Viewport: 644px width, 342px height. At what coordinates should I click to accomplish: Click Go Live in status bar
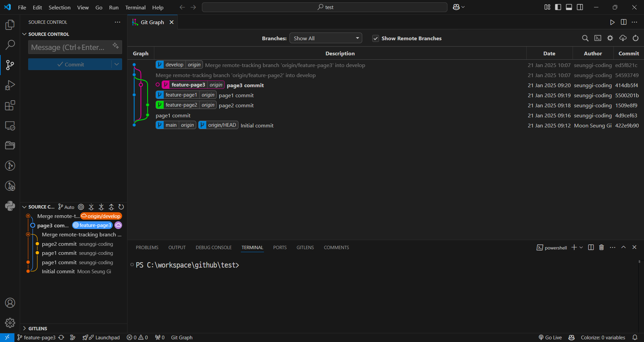pyautogui.click(x=550, y=337)
